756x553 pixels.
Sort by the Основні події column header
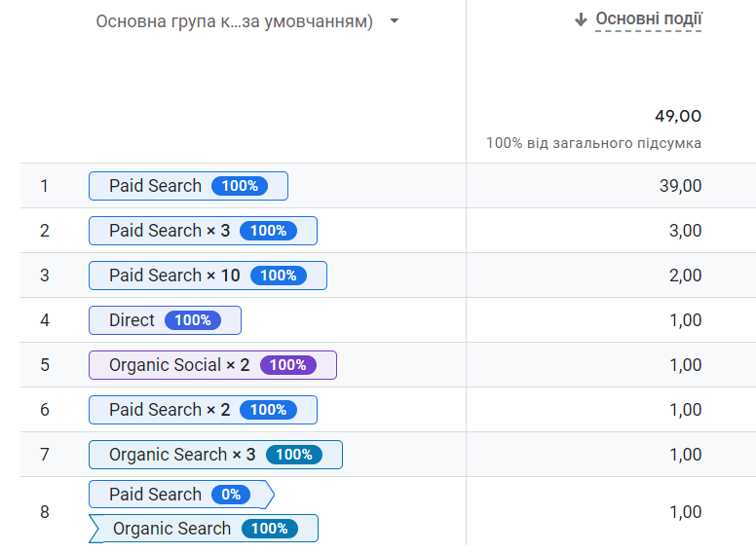(649, 19)
